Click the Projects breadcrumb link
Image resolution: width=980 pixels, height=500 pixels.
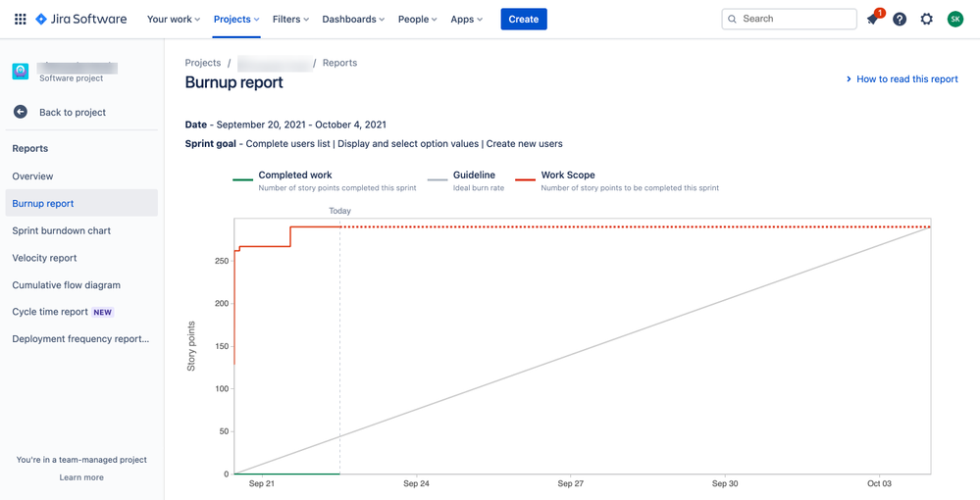point(203,63)
